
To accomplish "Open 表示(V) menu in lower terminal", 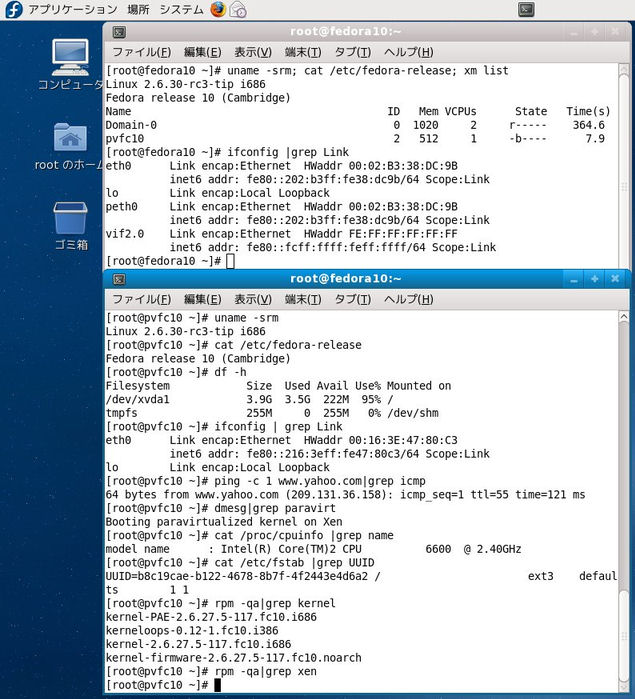I will pyautogui.click(x=253, y=299).
